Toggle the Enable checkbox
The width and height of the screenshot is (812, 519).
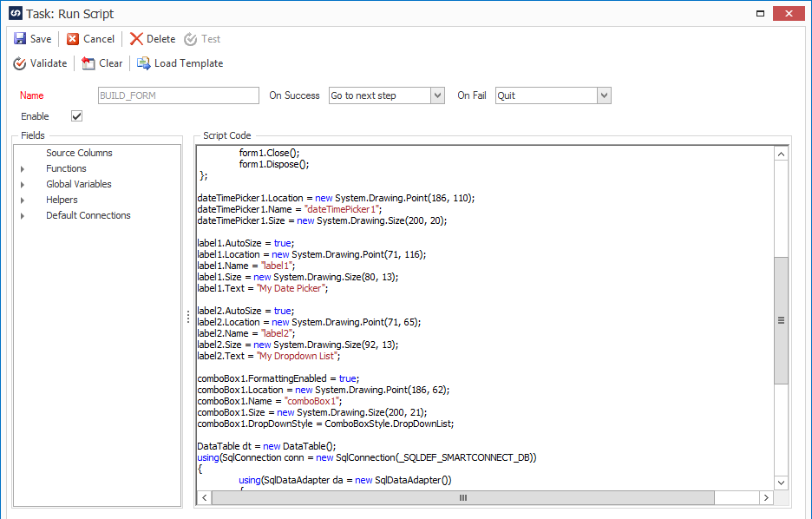[x=76, y=116]
